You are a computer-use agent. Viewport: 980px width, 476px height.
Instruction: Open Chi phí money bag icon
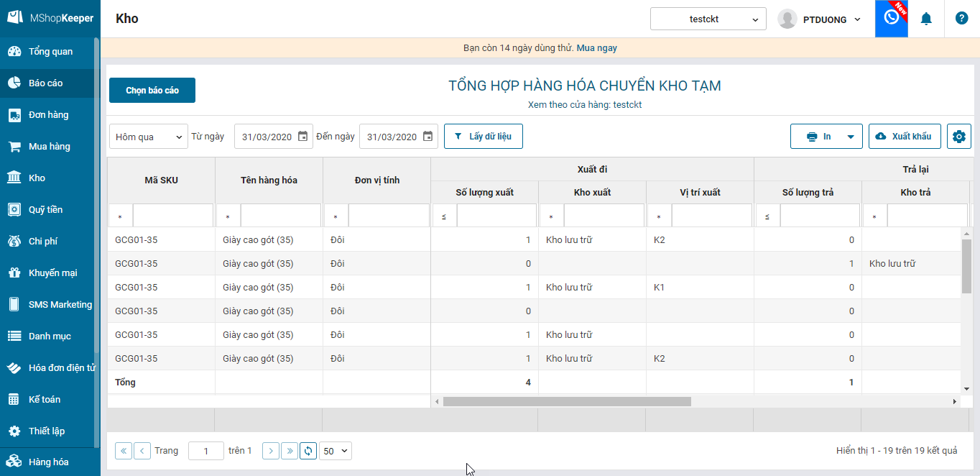click(x=14, y=241)
